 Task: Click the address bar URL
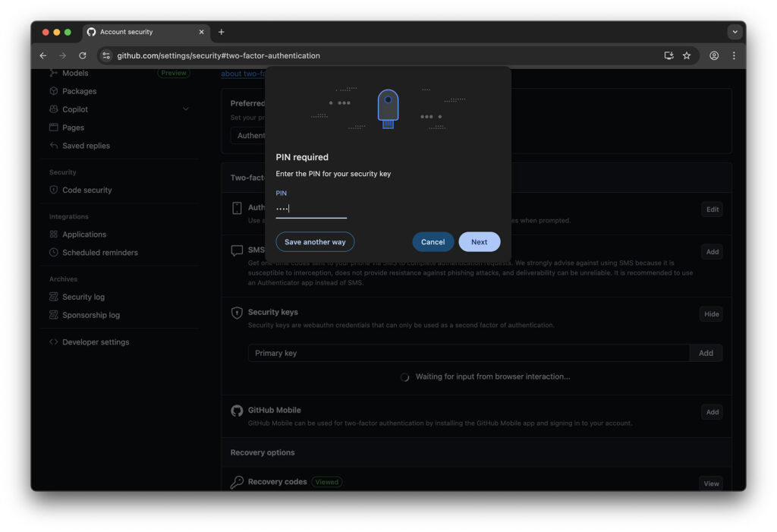click(218, 55)
